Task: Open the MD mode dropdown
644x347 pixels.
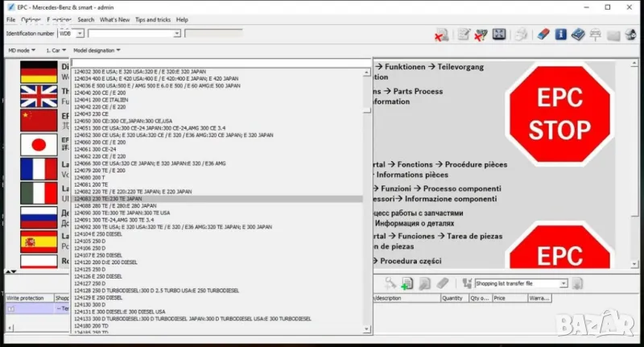Action: (x=21, y=50)
